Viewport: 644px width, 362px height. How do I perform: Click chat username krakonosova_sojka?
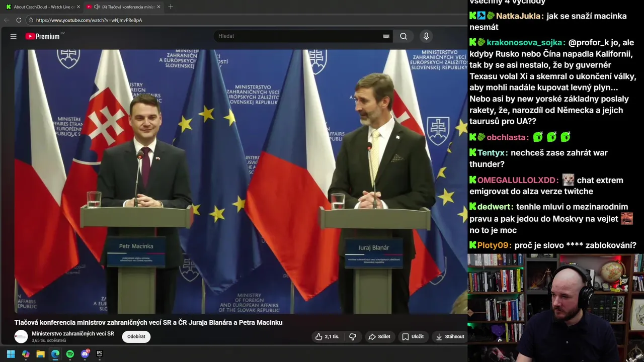(524, 43)
